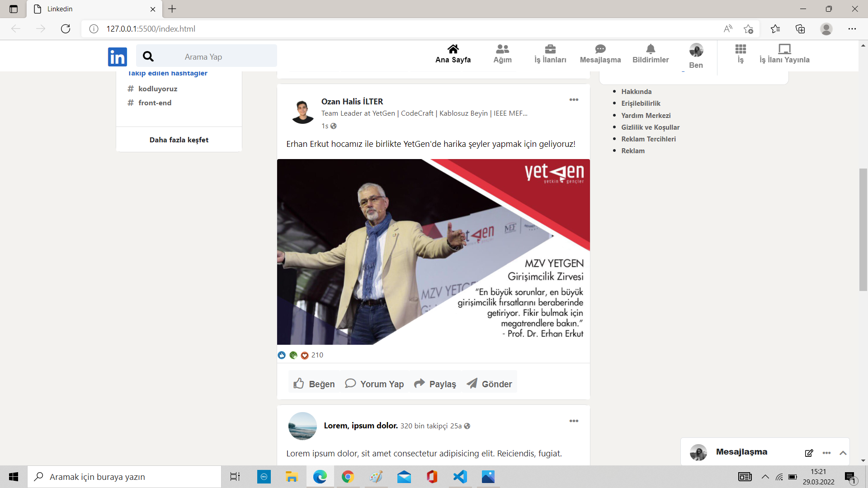Open the Ağım network icon
The height and width of the screenshot is (488, 868).
click(503, 50)
